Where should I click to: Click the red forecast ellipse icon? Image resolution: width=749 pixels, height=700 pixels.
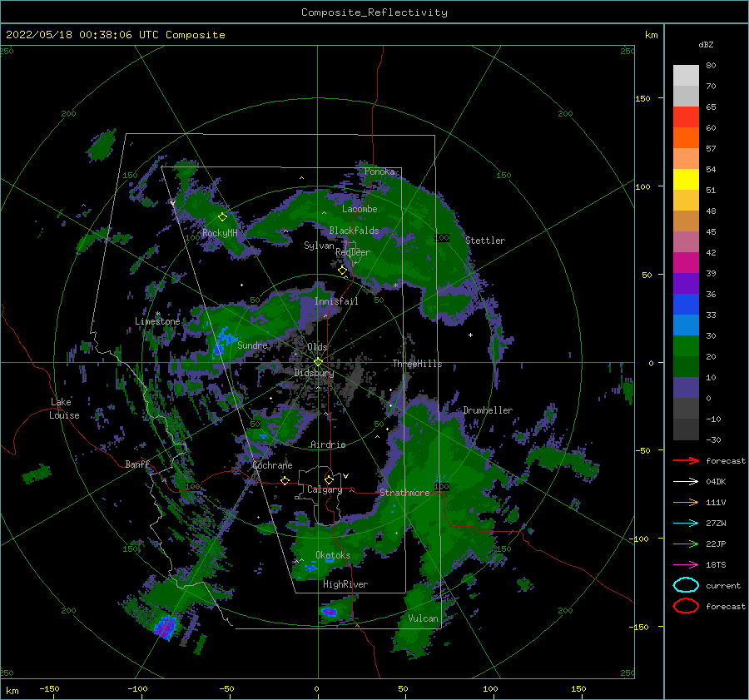coord(686,606)
